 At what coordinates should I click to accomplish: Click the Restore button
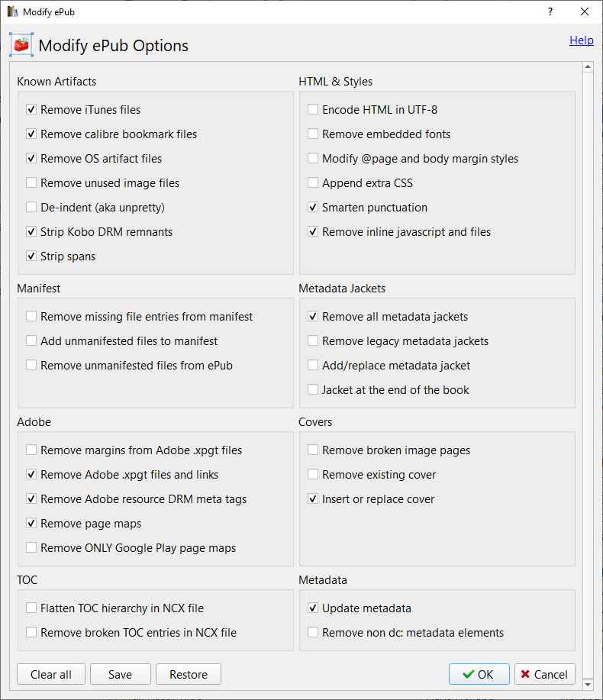pyautogui.click(x=189, y=674)
